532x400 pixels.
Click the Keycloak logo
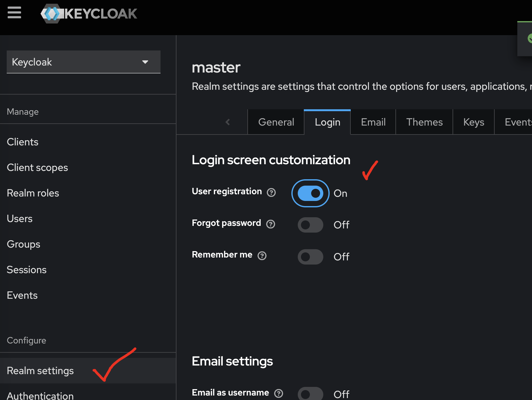pos(89,13)
